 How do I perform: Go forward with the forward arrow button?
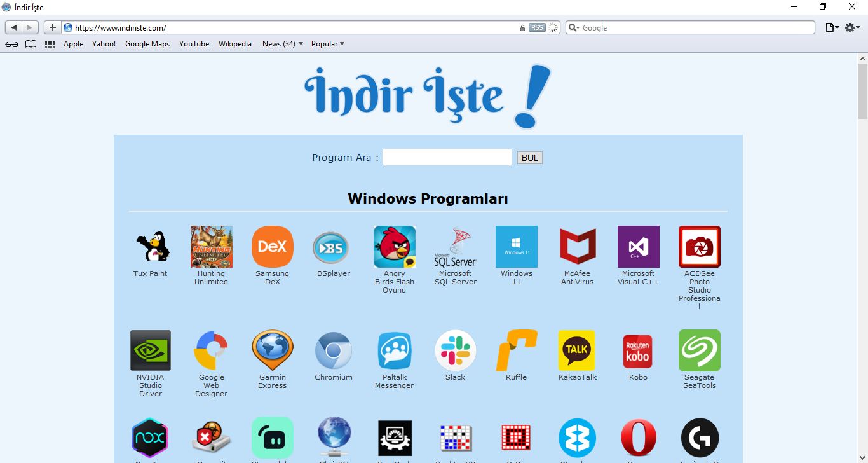(x=31, y=27)
